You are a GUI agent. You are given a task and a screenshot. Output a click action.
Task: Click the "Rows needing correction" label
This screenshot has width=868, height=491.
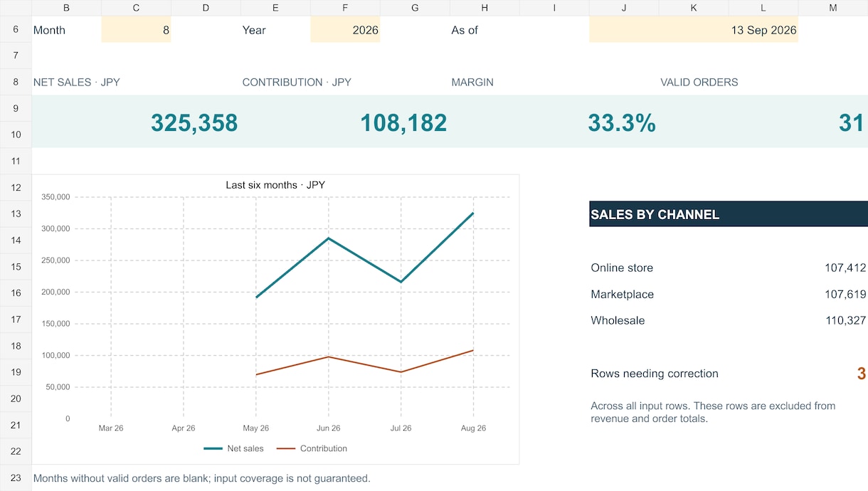click(x=655, y=374)
